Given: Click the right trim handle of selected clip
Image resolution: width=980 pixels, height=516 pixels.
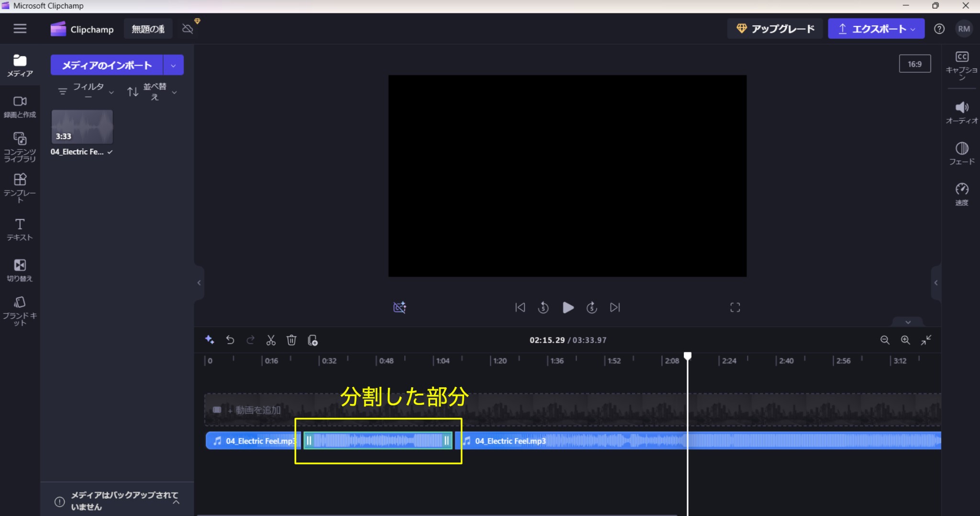Looking at the screenshot, I should pyautogui.click(x=446, y=441).
